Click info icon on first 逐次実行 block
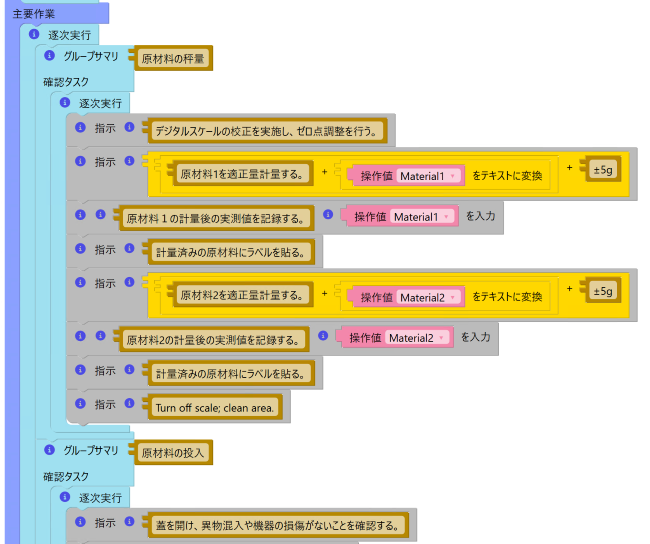This screenshot has width=650, height=544. click(34, 35)
